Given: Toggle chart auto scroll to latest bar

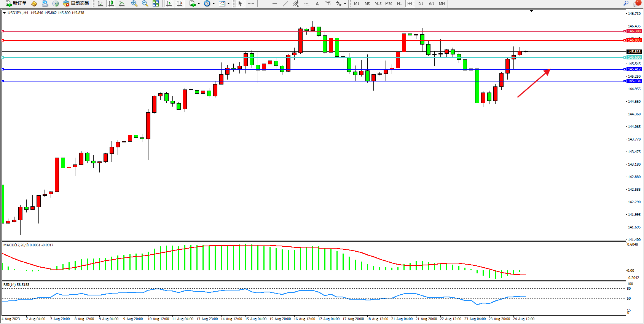Looking at the screenshot, I should 169,3.
